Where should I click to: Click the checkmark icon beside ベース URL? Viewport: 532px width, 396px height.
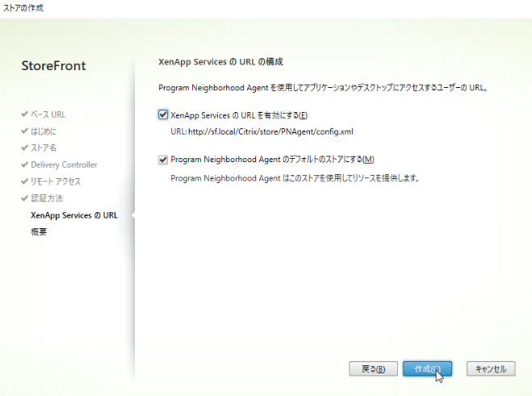(x=24, y=114)
